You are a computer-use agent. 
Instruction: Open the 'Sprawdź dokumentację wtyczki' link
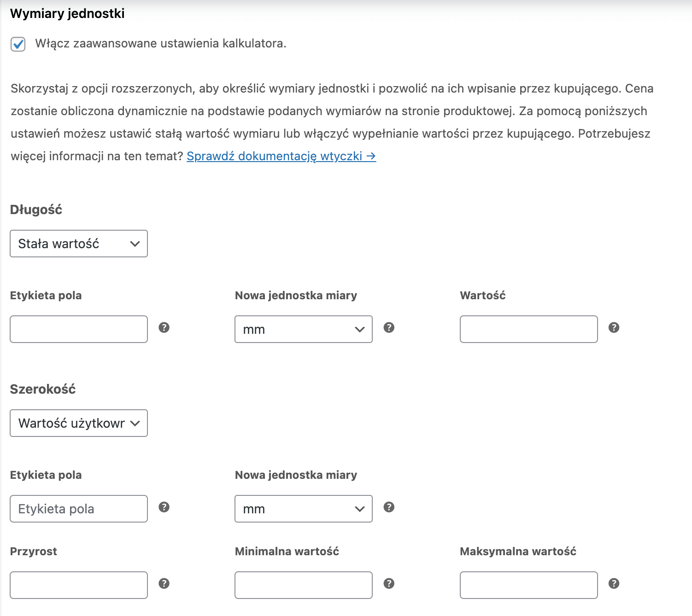coord(281,157)
